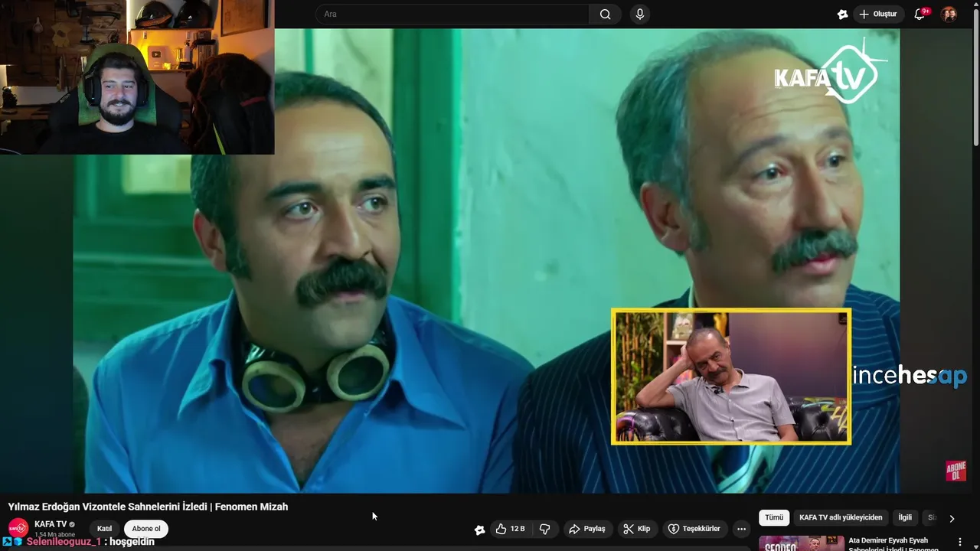The height and width of the screenshot is (551, 980).
Task: Click the page vertical scrollbar
Action: click(975, 77)
